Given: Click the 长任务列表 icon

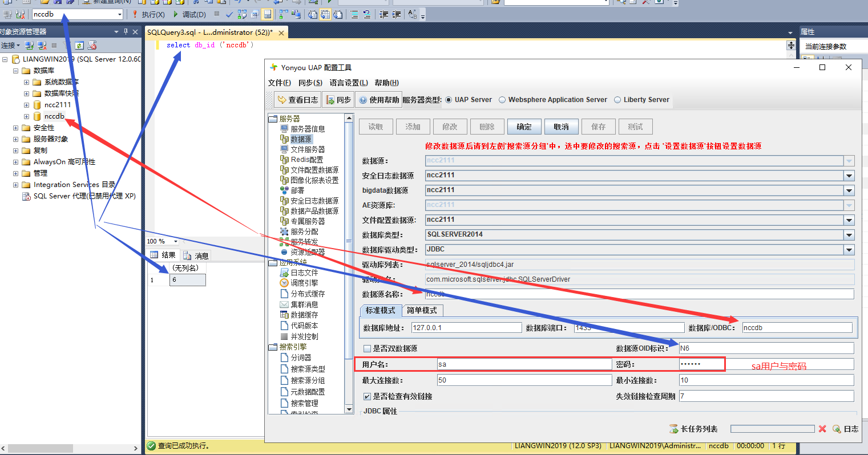Looking at the screenshot, I should point(674,429).
